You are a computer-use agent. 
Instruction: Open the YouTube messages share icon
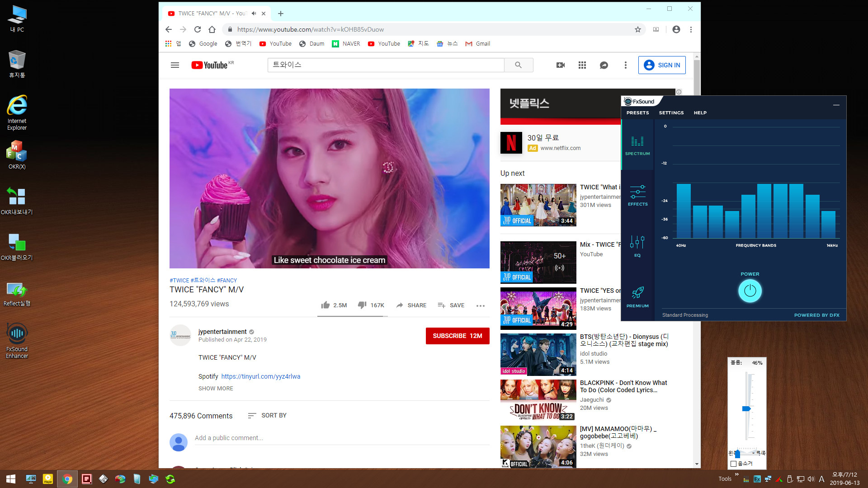click(x=604, y=65)
